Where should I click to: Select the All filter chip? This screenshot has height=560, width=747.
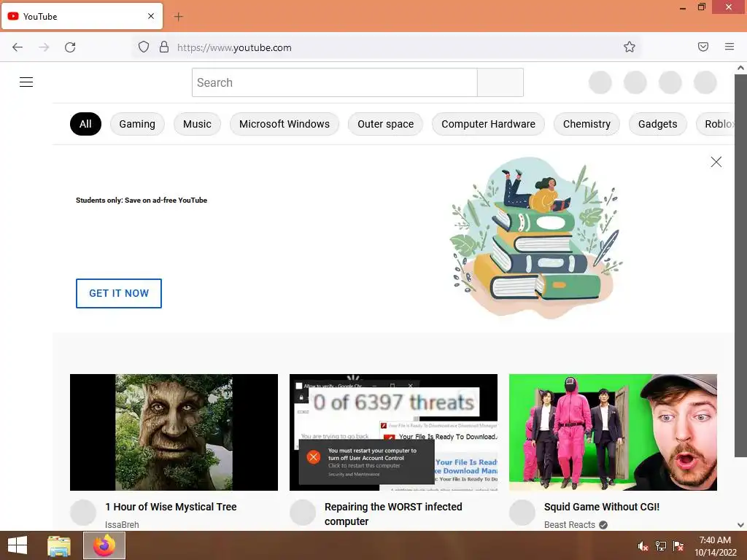tap(86, 124)
